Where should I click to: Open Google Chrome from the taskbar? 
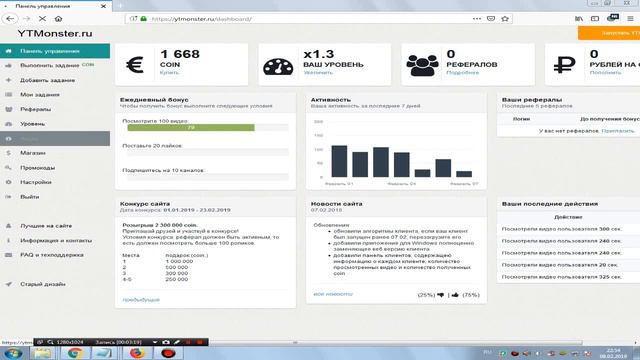pyautogui.click(x=74, y=353)
